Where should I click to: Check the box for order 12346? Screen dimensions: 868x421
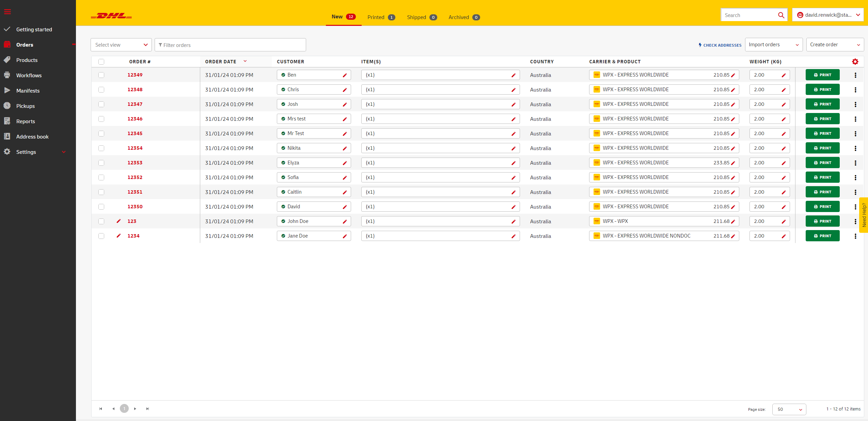[101, 119]
